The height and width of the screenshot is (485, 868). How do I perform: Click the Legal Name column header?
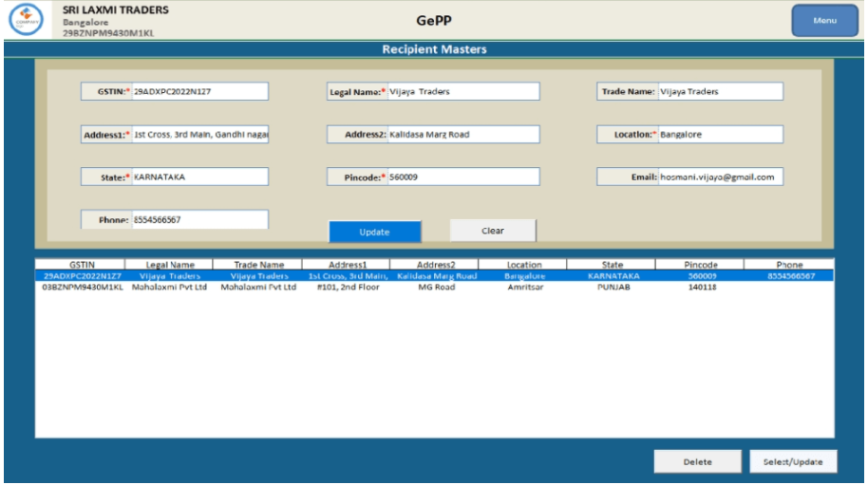[x=169, y=265]
